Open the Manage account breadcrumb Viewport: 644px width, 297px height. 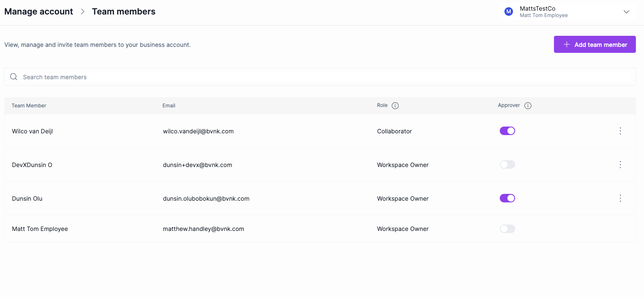pyautogui.click(x=38, y=12)
